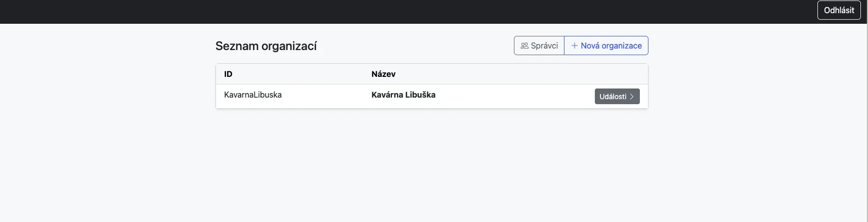Click the Události text label
This screenshot has width=868, height=222.
[613, 97]
